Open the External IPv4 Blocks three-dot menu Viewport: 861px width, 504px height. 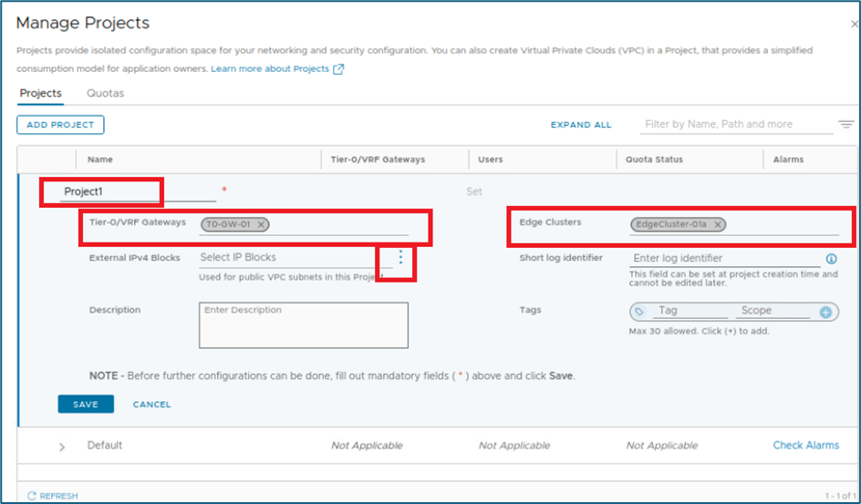pyautogui.click(x=400, y=258)
